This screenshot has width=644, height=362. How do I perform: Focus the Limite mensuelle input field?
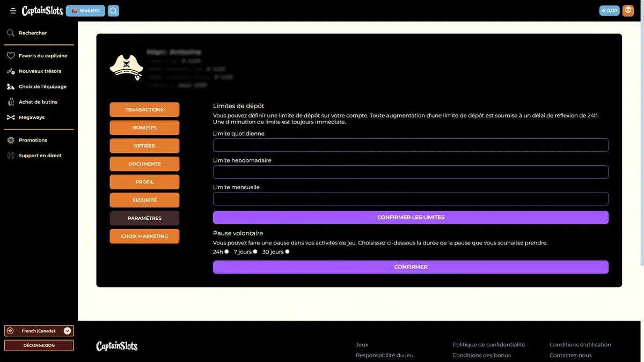coord(411,199)
